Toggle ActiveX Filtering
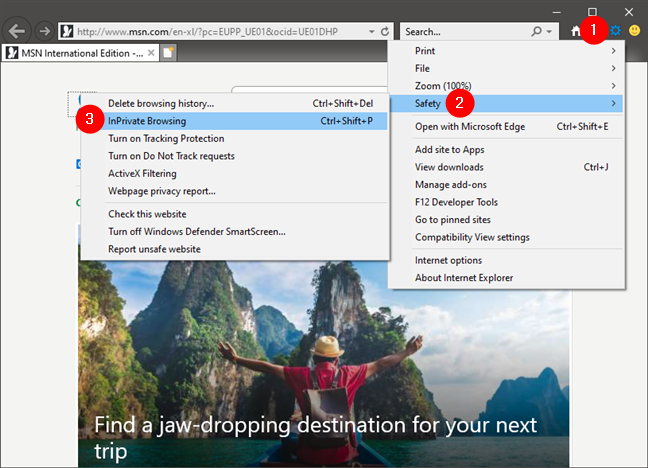The image size is (648, 468). (x=234, y=174)
